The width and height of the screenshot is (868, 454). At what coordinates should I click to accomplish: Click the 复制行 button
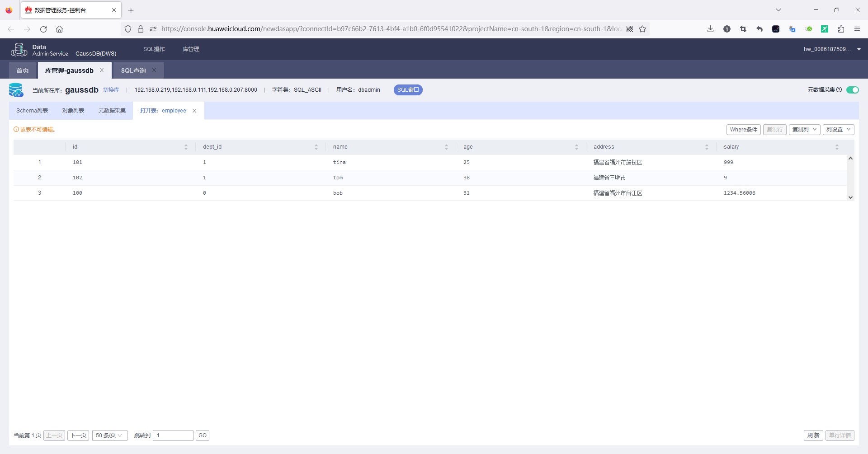click(775, 130)
